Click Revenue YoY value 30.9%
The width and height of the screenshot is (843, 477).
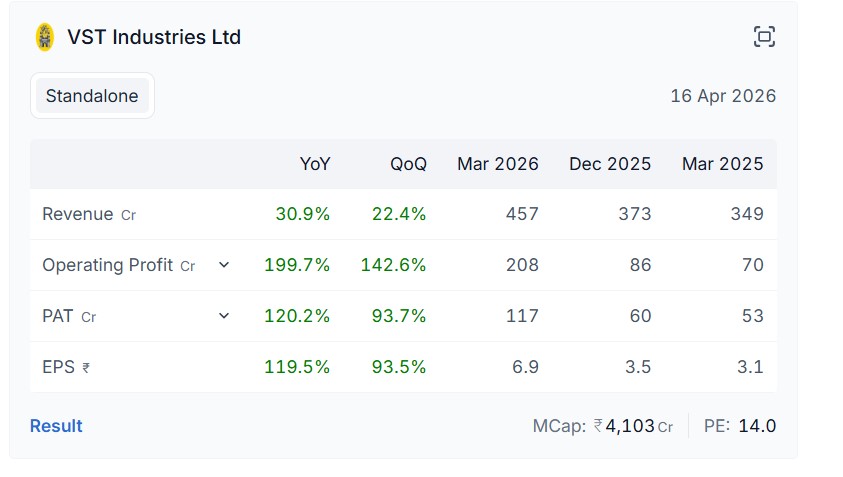point(303,214)
